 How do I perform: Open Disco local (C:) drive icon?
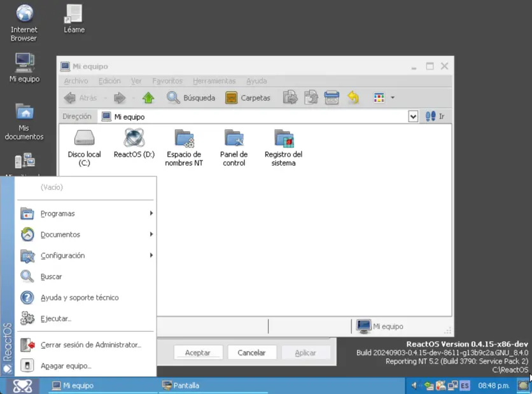(x=84, y=148)
